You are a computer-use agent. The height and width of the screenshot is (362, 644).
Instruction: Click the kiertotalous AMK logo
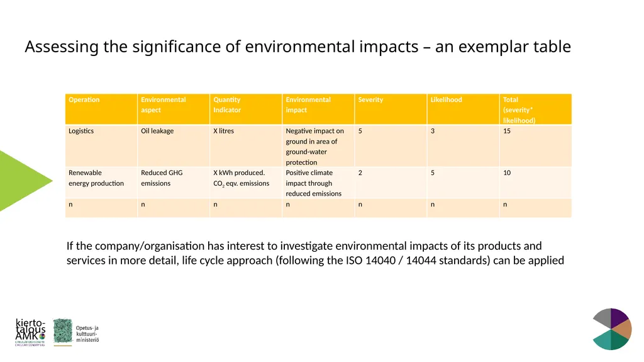(x=30, y=332)
